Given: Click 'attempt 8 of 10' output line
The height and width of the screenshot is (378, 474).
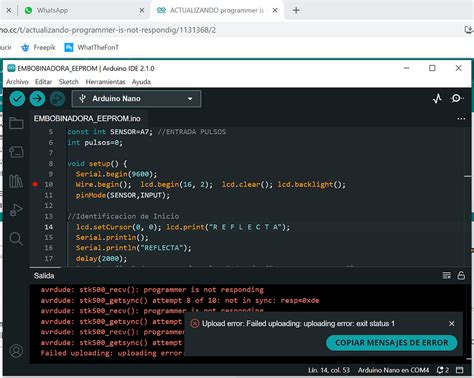Looking at the screenshot, I should (x=180, y=300).
